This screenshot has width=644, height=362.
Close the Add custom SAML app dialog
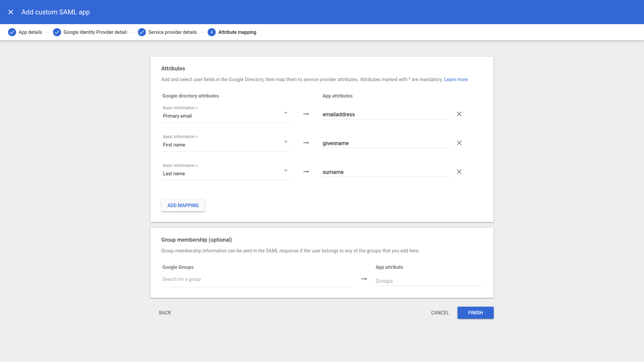pyautogui.click(x=11, y=12)
